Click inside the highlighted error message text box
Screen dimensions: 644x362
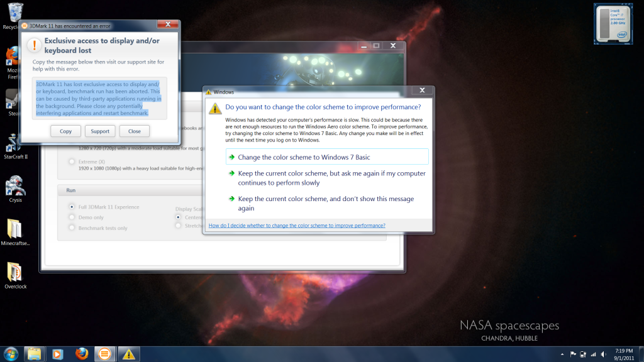coord(100,99)
